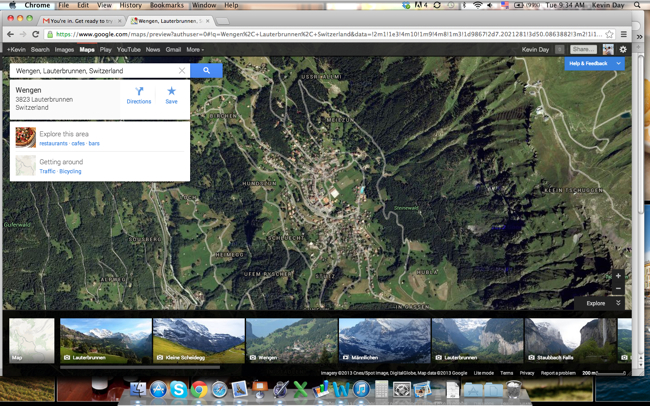Open the Chrome File menu

click(63, 5)
